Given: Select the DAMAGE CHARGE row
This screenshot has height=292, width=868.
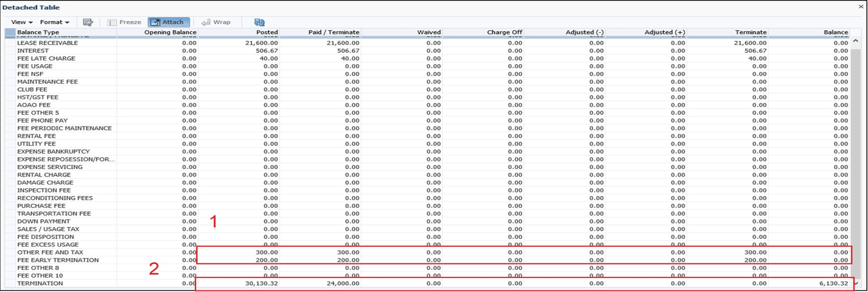Looking at the screenshot, I should 427,183.
